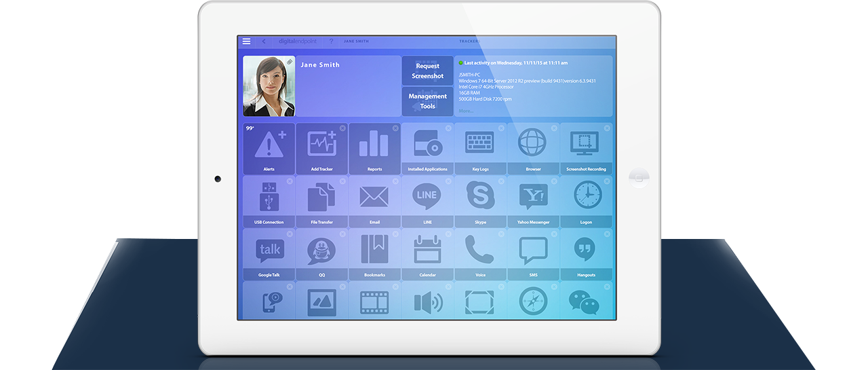Screen dimensions: 868x370
Task: Open the Skype tracker
Action: [480, 202]
